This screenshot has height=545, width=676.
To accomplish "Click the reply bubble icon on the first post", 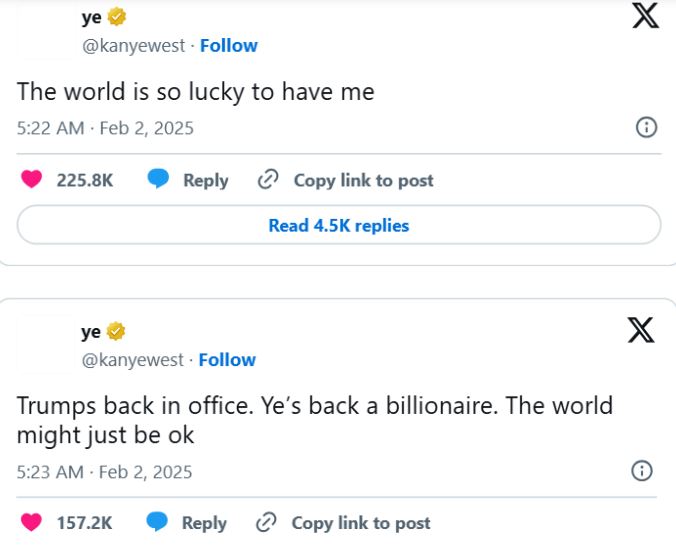I will pos(158,180).
